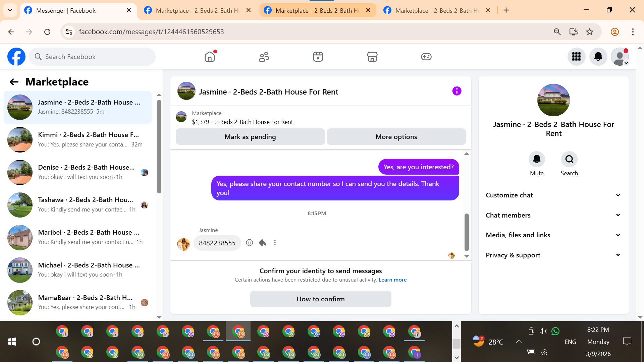
Task: Open the notifications bell in header
Action: [x=598, y=57]
